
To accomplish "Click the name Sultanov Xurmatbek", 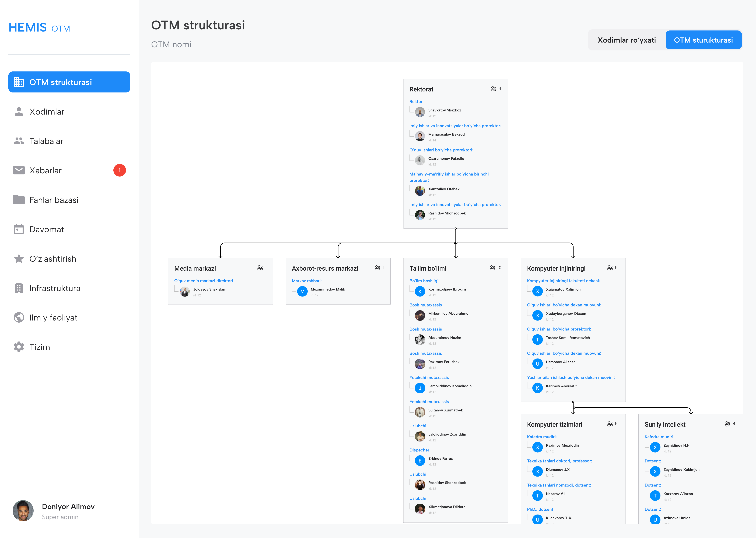I will point(446,410).
